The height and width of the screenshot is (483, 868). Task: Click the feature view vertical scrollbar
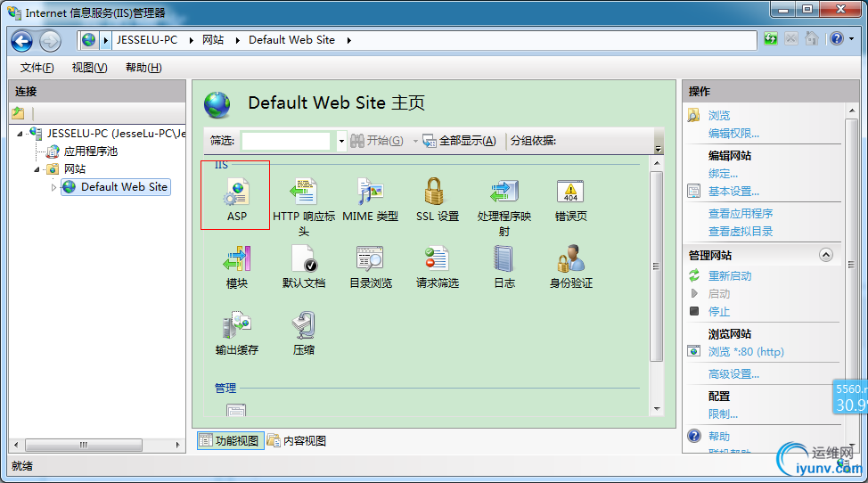657,266
